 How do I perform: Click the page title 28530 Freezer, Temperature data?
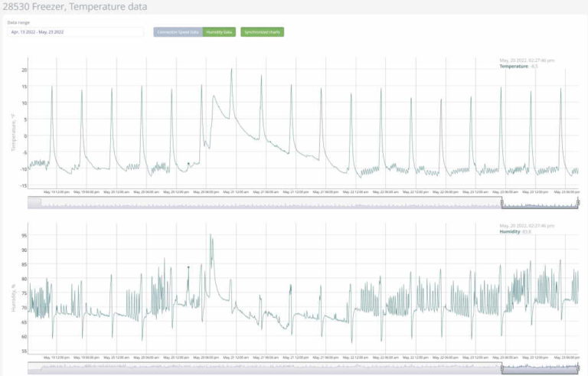75,7
